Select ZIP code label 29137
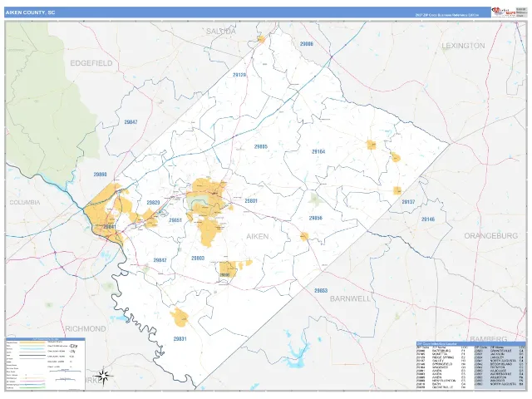Viewport: 532px width, 399px height. tap(408, 202)
